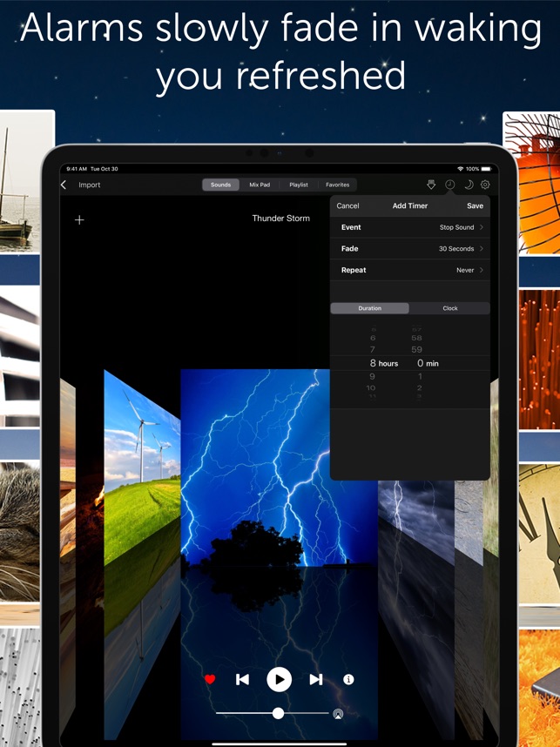
Task: Open the timer clock icon
Action: tap(450, 185)
